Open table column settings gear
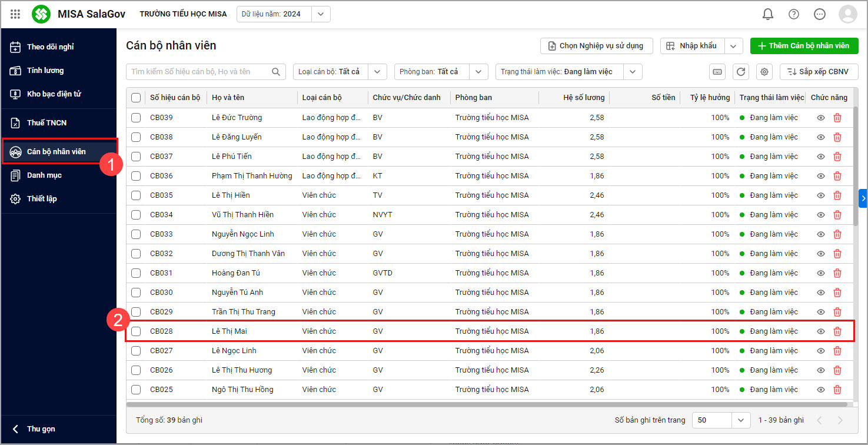Screen dimensions: 868x445 point(764,72)
